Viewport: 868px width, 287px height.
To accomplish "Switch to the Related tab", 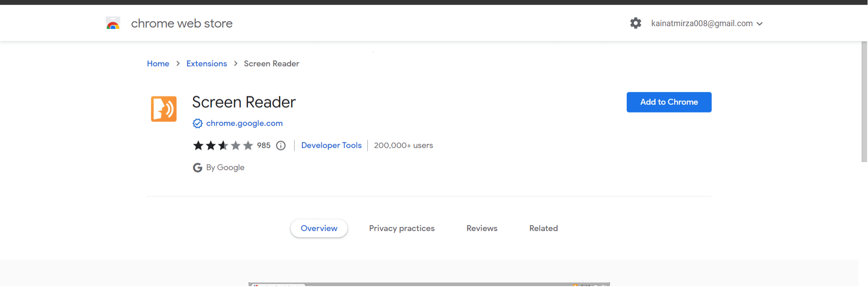I will tap(544, 228).
